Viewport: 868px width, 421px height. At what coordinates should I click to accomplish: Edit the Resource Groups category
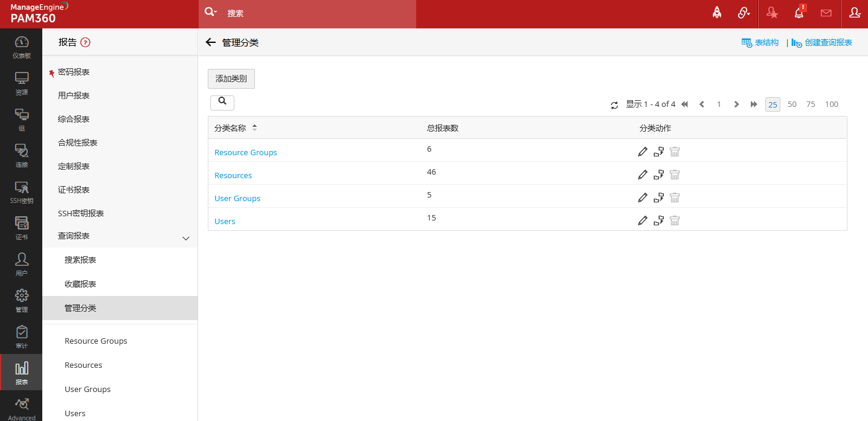pos(643,152)
